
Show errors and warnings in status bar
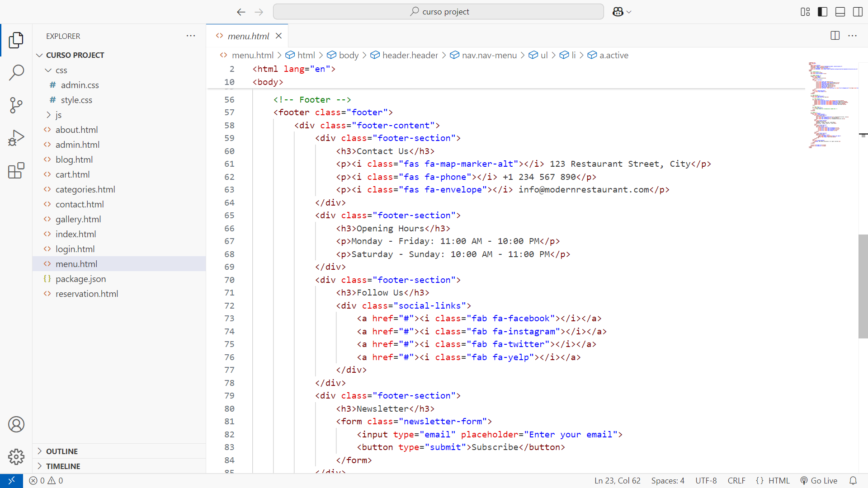click(x=46, y=481)
